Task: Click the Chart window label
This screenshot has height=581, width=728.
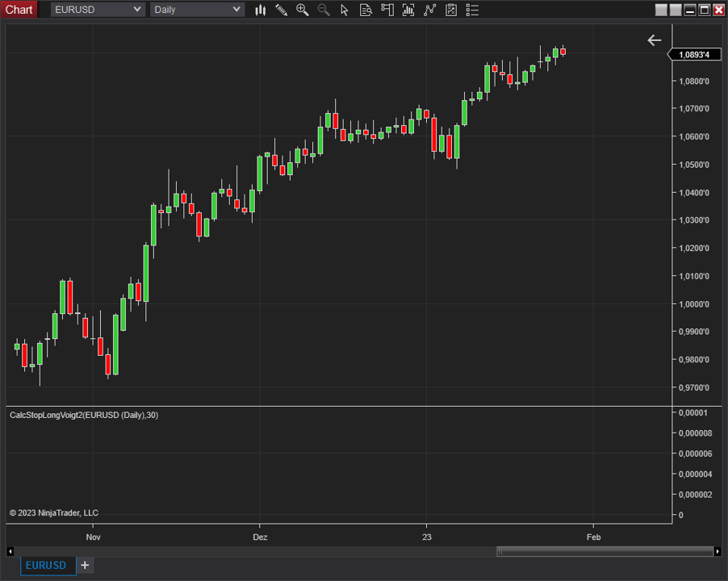Action: tap(19, 10)
